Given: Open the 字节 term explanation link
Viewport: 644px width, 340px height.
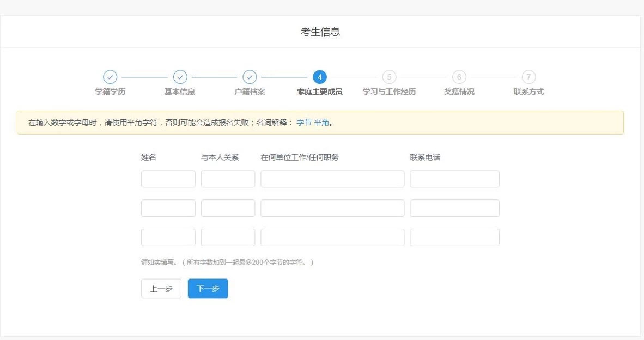Looking at the screenshot, I should [303, 123].
